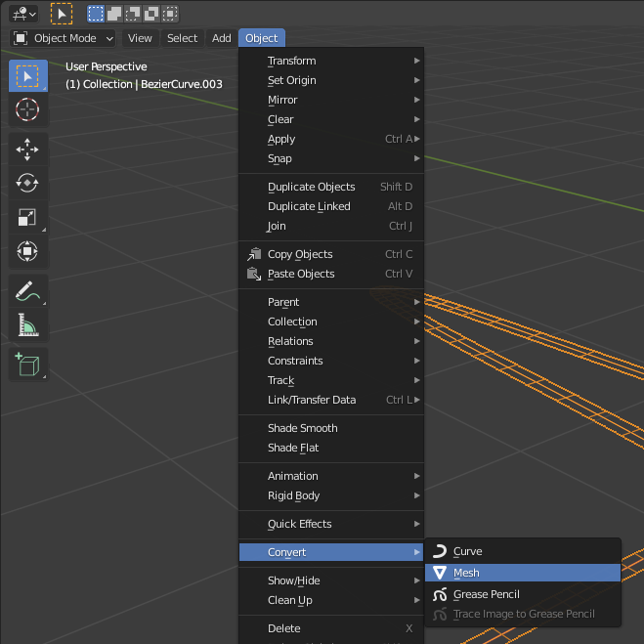
Task: Expand the Set Origin submenu
Action: [x=331, y=80]
